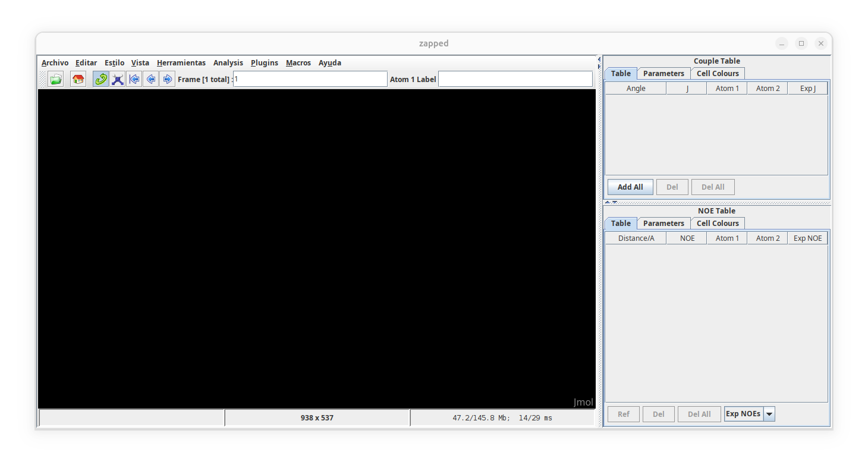The image size is (868, 468).
Task: Select the measurement molecule tool icon
Action: pyautogui.click(x=118, y=79)
